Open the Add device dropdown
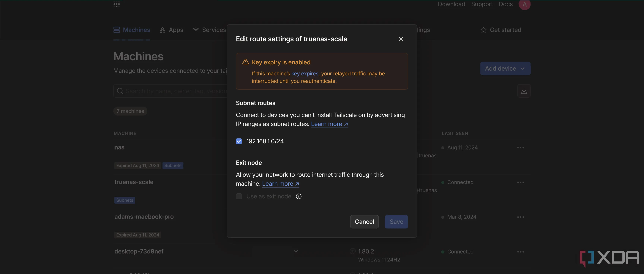Viewport: 644px width, 274px height. coord(505,68)
